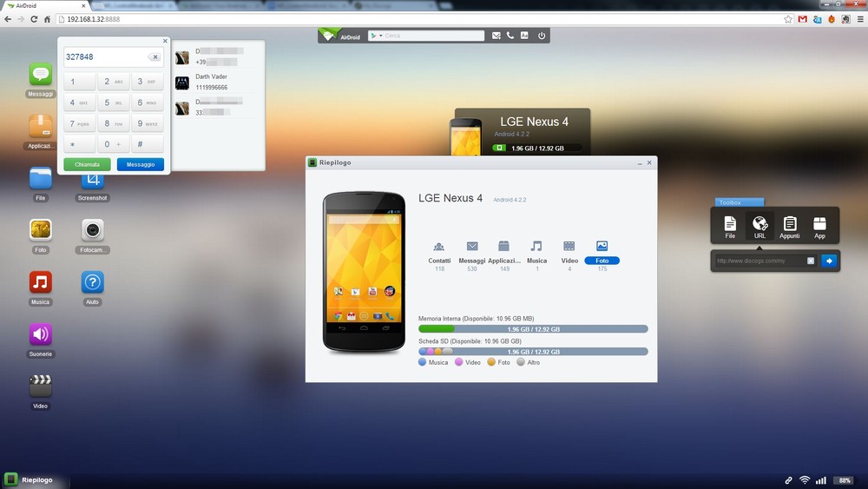
Task: Click the new message envelope icon in top bar
Action: coord(496,36)
